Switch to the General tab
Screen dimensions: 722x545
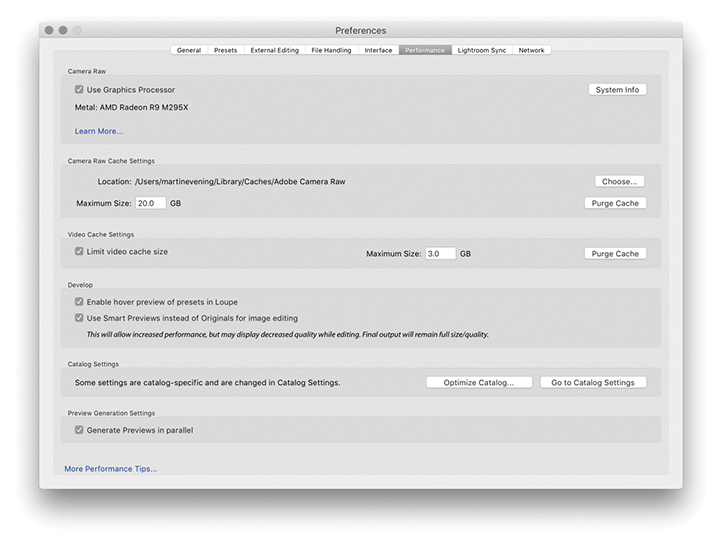coord(188,50)
